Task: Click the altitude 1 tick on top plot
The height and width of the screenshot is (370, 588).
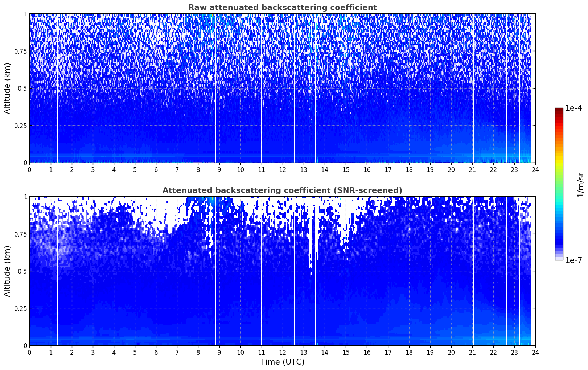Action: click(25, 14)
